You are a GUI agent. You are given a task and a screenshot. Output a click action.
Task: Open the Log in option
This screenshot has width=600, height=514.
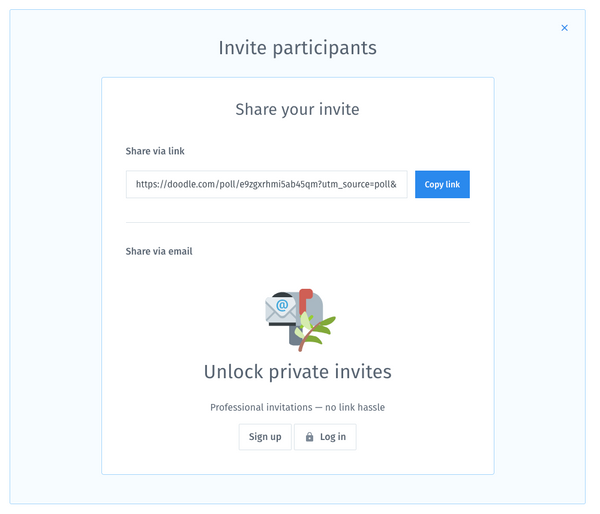325,437
